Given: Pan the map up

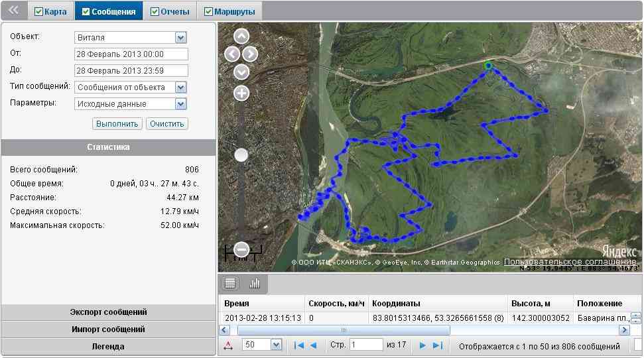Looking at the screenshot, I should click(241, 36).
